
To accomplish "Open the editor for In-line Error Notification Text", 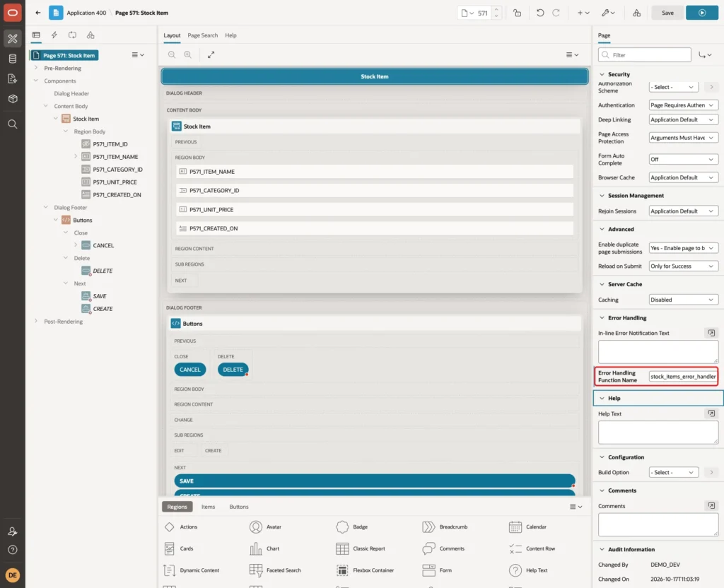I will click(711, 333).
